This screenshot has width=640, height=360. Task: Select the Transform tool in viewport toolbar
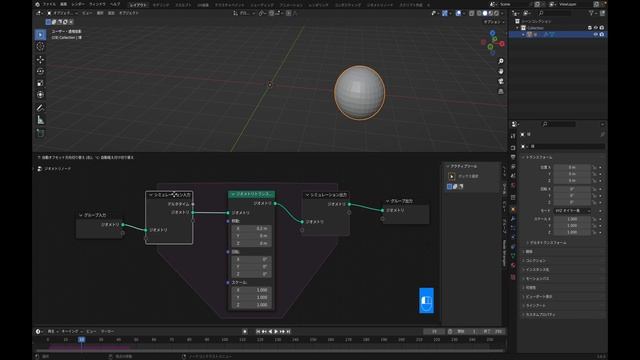click(x=40, y=95)
